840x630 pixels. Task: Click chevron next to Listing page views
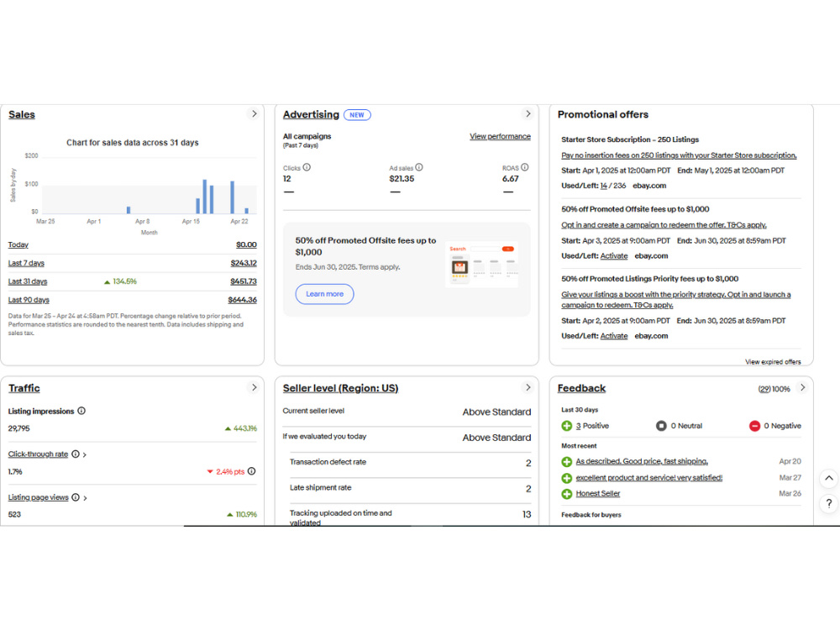(85, 498)
